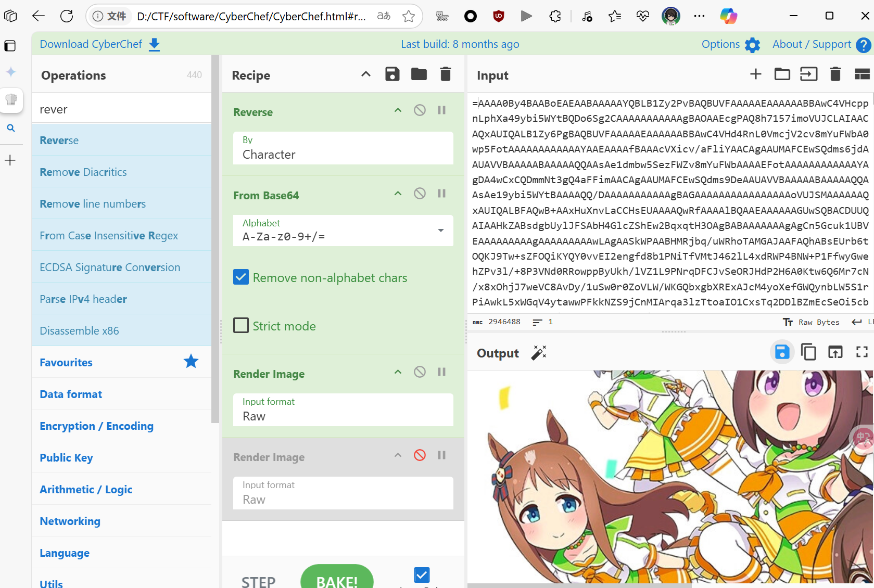
Task: Change the Raw Bytes input encoding
Action: coord(811,322)
